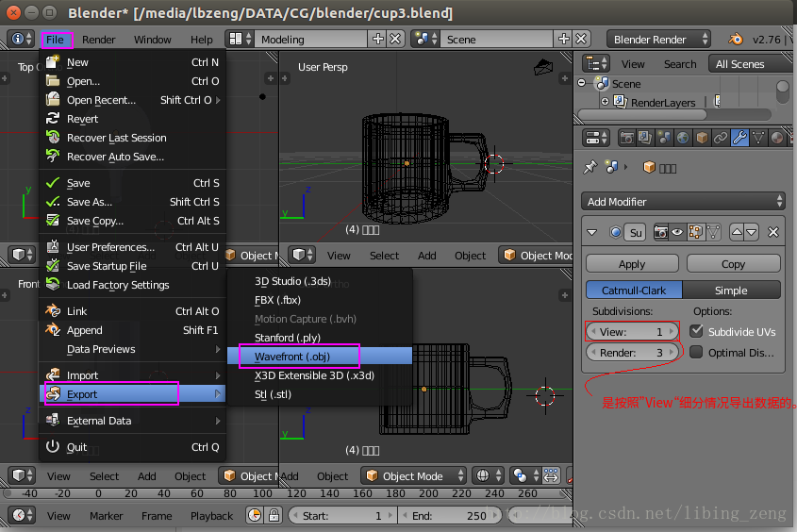Expand the External Data submenu
This screenshot has height=532, width=797.
[x=132, y=421]
